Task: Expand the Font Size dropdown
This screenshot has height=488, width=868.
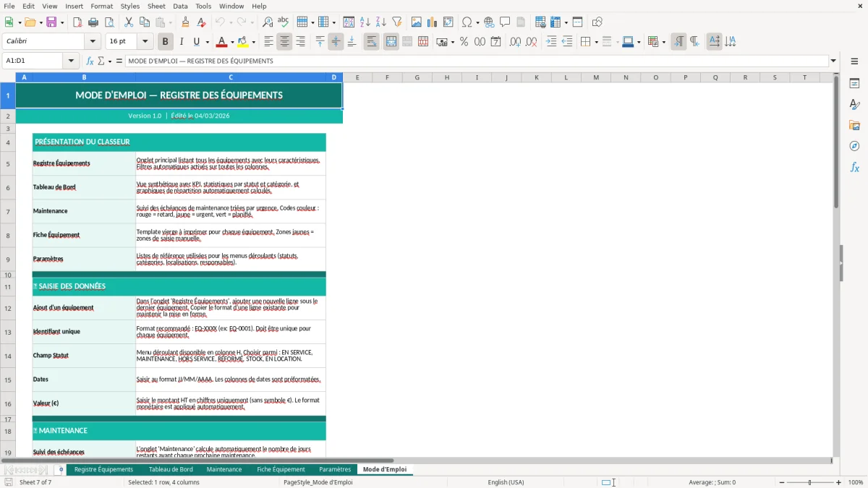Action: 145,42
